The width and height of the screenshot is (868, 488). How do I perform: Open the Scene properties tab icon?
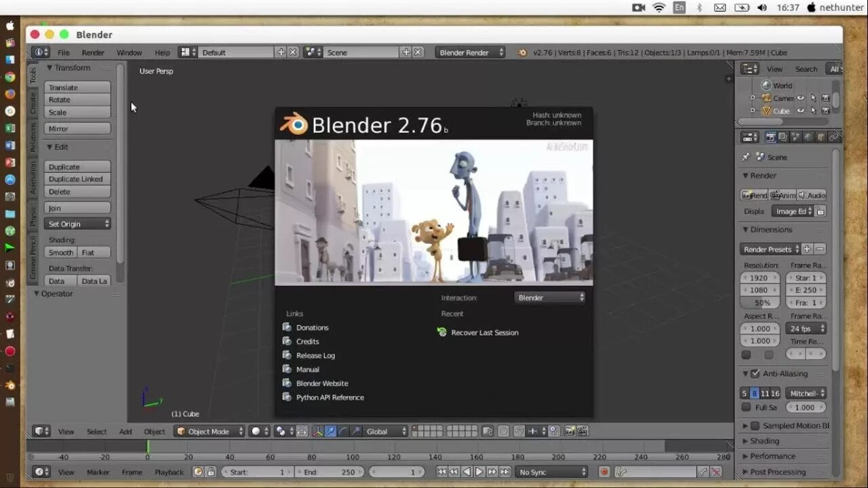(795, 137)
